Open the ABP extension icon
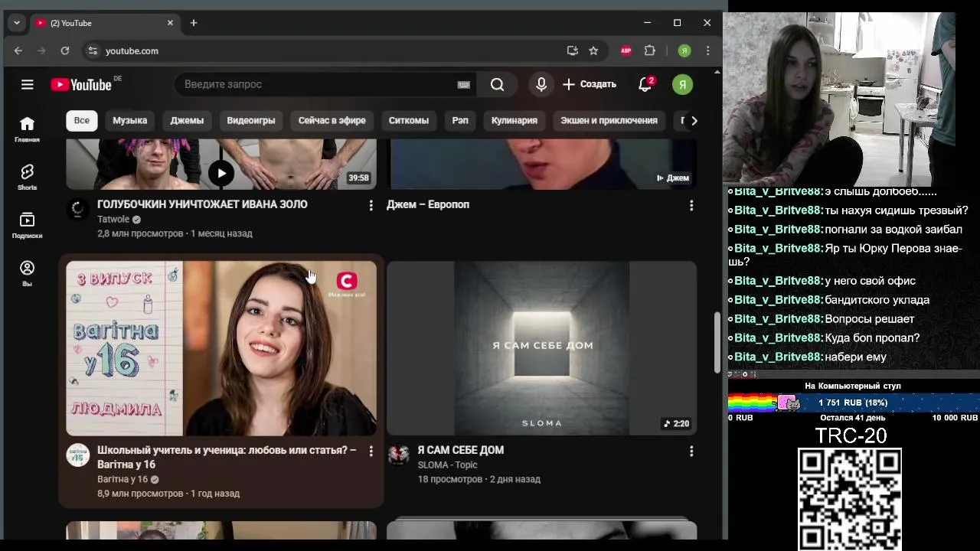The height and width of the screenshot is (551, 980). coord(626,51)
